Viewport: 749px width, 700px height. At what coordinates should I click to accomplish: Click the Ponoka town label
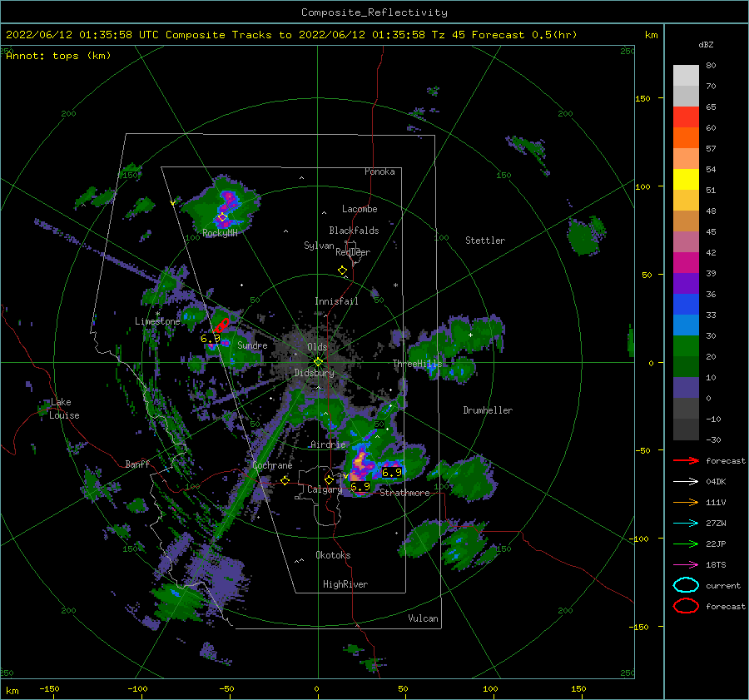tap(379, 171)
